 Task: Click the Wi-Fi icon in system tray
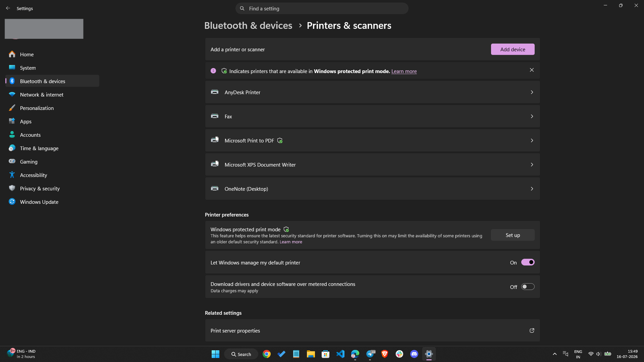coord(591,354)
